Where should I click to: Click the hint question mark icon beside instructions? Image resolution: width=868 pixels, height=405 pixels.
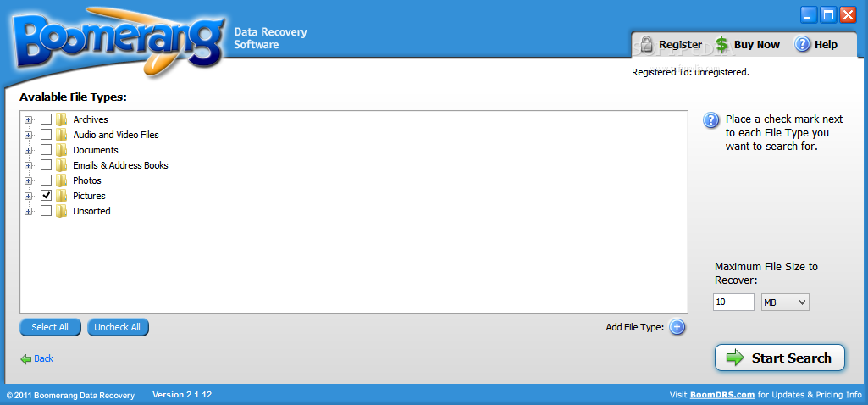[711, 120]
